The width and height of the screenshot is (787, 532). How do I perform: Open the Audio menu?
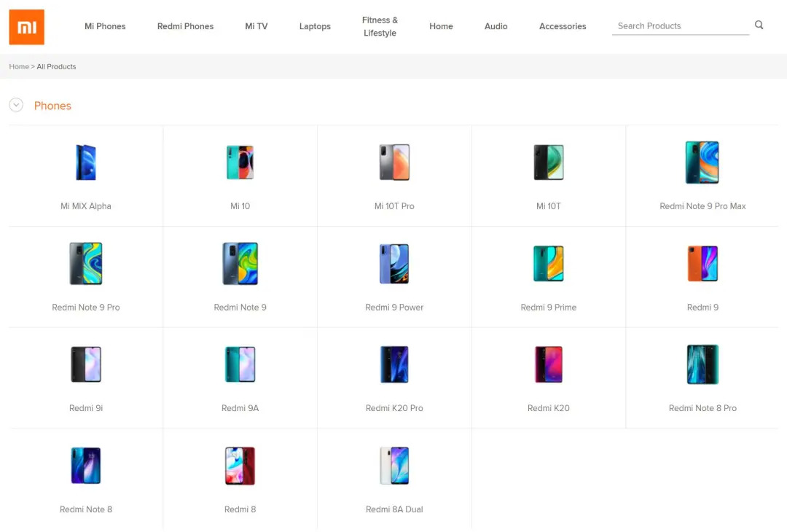pos(496,26)
